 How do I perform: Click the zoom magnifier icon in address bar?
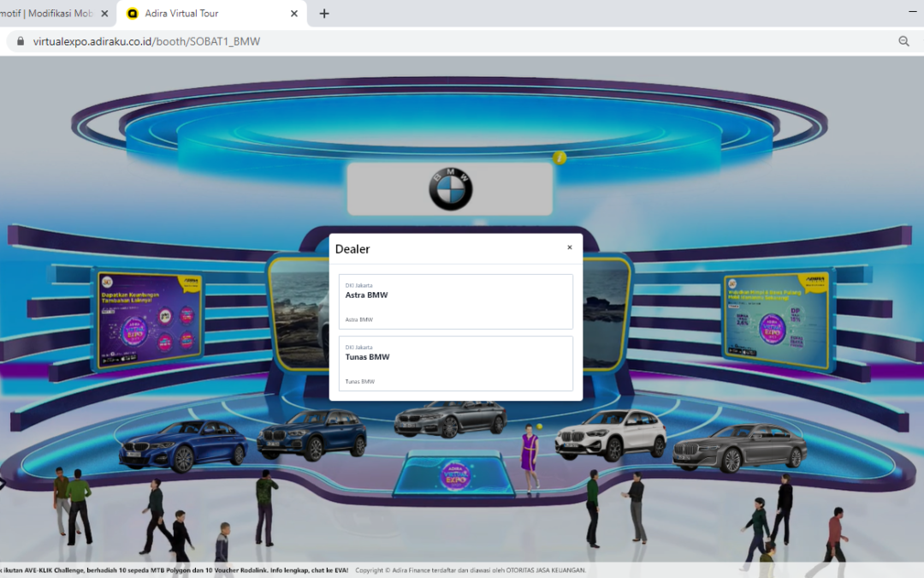coord(903,41)
